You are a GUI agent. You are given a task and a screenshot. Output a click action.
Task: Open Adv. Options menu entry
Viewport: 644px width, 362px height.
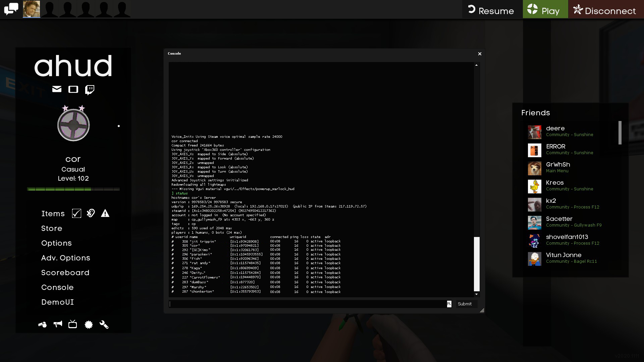(65, 258)
